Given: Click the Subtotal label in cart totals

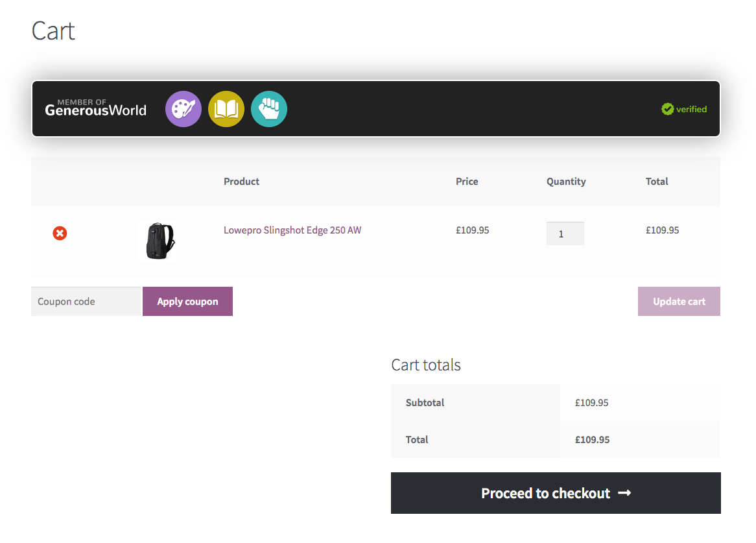Looking at the screenshot, I should tap(425, 403).
